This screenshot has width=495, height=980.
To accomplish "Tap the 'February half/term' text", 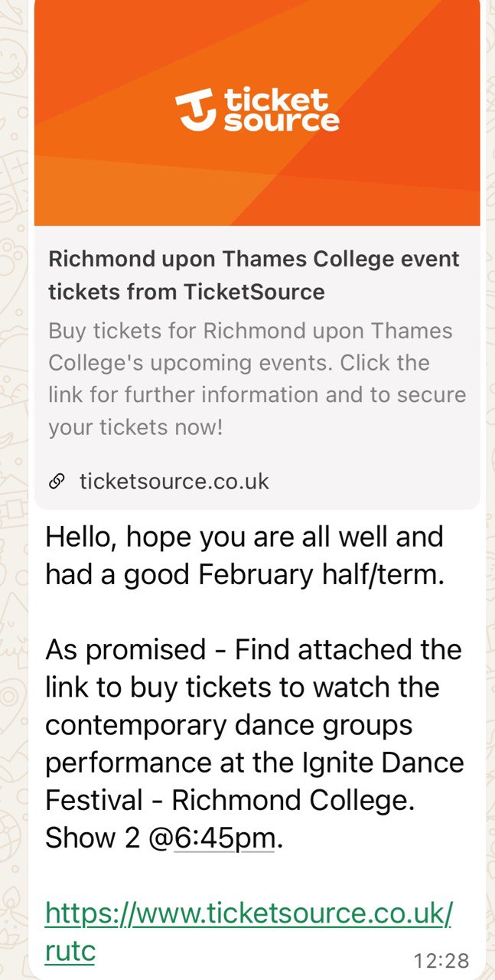I will [331, 574].
